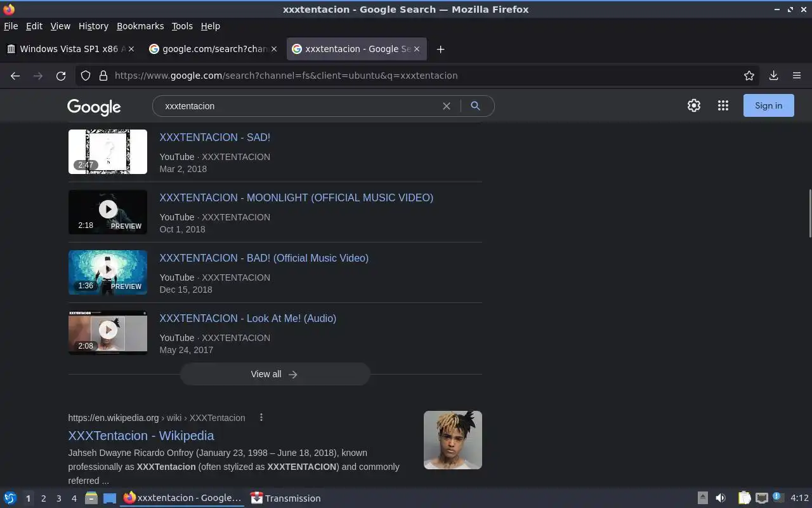Switch to the Windows Vista SP1 x86 tab
812x508 pixels.
(70, 49)
